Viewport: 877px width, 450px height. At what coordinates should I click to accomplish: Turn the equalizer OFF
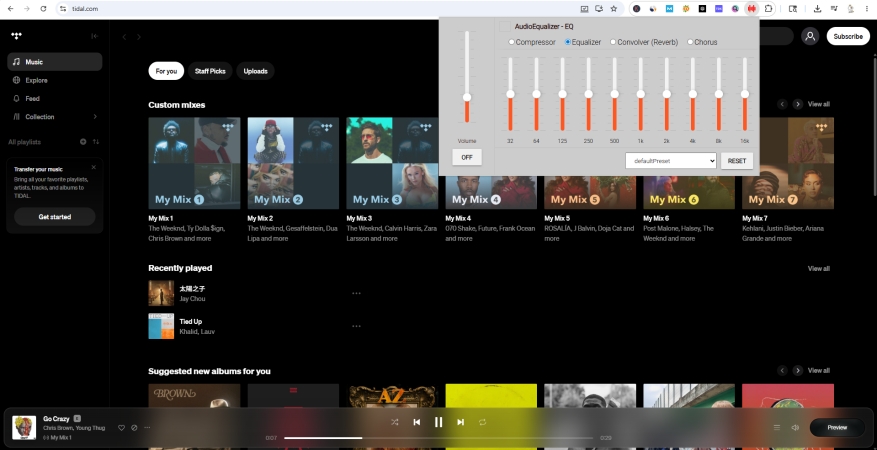point(467,158)
